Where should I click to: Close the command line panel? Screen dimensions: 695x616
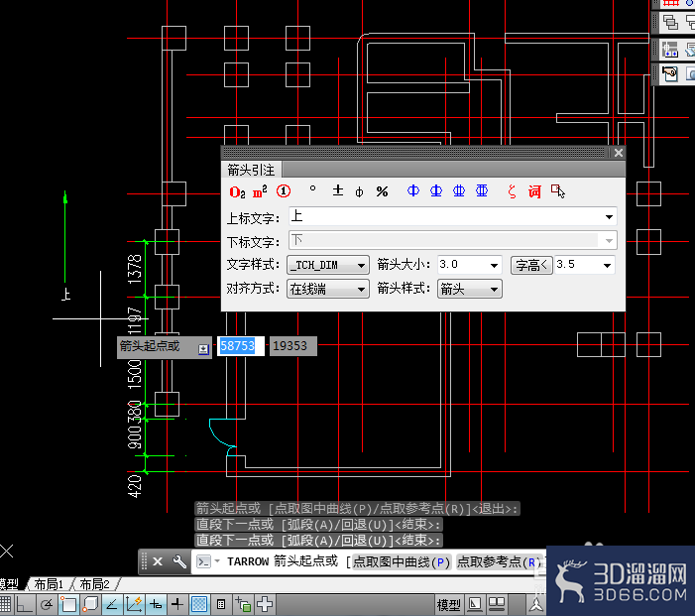click(158, 561)
